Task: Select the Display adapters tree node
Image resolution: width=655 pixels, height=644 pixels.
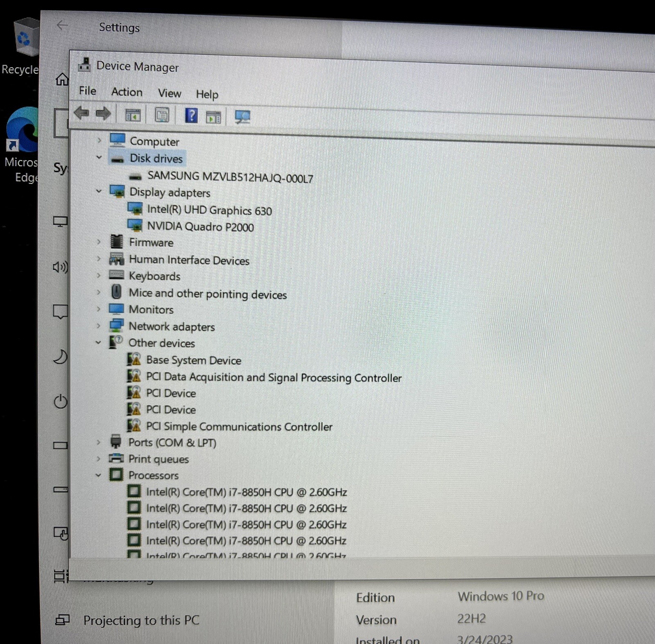Action: click(170, 193)
